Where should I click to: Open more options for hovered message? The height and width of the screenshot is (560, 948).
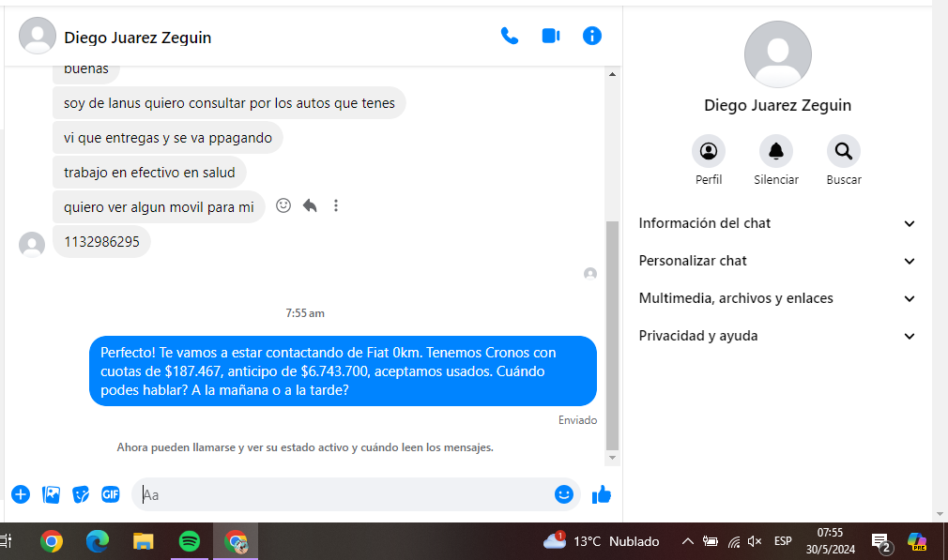tap(336, 205)
